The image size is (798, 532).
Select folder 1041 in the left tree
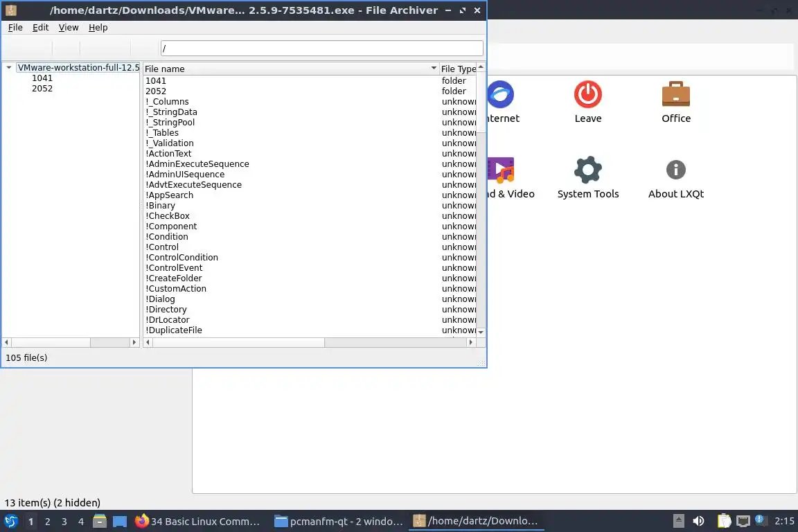(42, 78)
